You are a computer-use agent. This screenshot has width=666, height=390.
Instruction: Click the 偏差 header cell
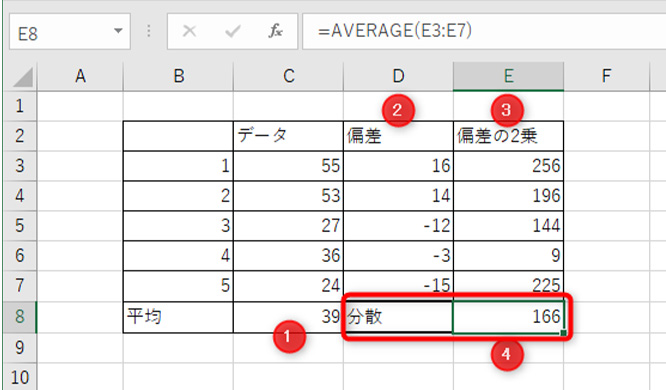pyautogui.click(x=398, y=136)
